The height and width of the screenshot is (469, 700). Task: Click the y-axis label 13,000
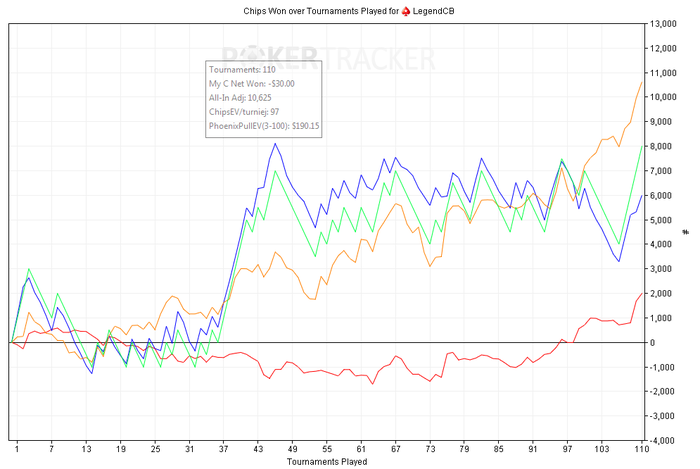click(663, 24)
